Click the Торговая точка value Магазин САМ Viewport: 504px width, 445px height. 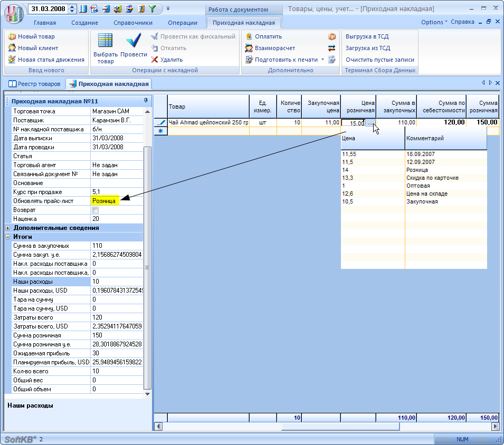117,111
